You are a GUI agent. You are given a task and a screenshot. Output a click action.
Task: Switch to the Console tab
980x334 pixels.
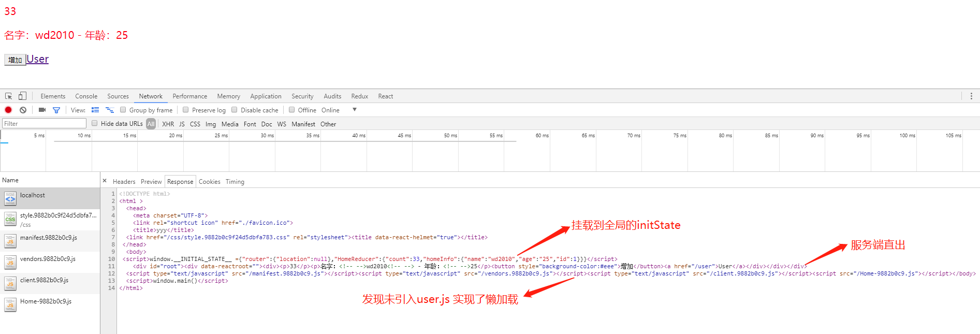click(86, 96)
